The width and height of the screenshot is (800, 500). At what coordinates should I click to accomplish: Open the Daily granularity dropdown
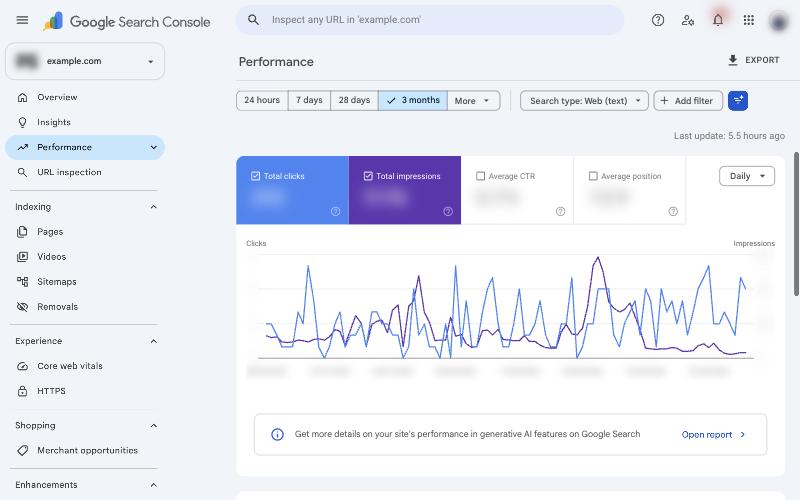click(747, 176)
